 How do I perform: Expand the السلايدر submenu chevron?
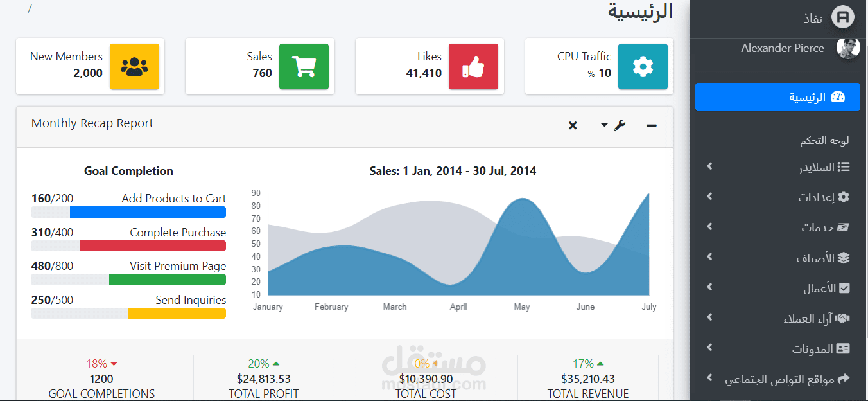coord(709,166)
